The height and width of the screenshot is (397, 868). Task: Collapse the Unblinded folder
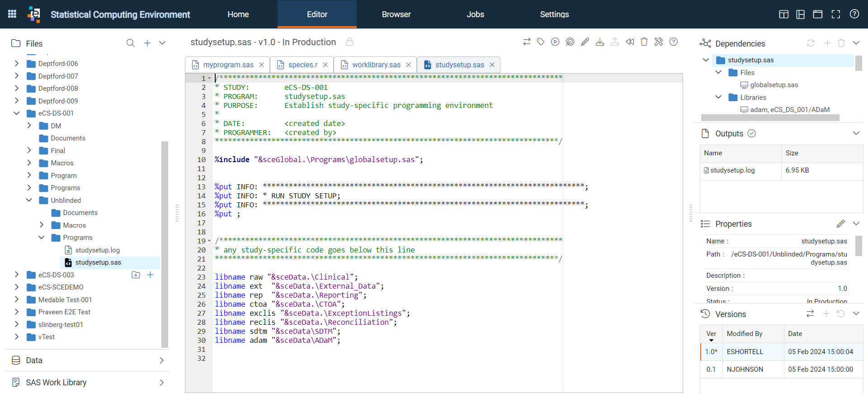[29, 200]
